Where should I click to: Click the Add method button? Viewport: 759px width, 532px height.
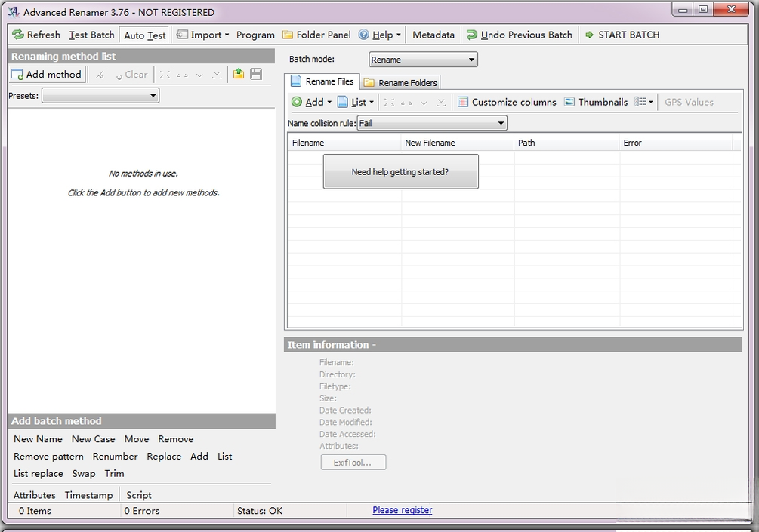point(47,75)
